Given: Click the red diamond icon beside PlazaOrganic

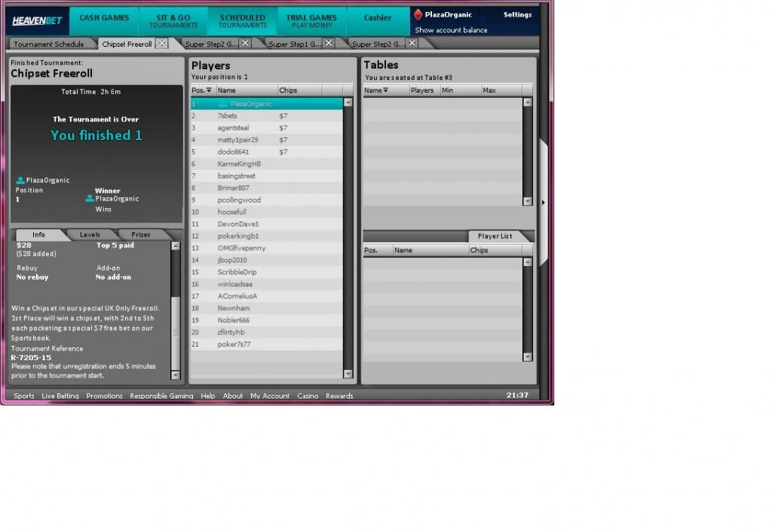Looking at the screenshot, I should click(x=418, y=14).
